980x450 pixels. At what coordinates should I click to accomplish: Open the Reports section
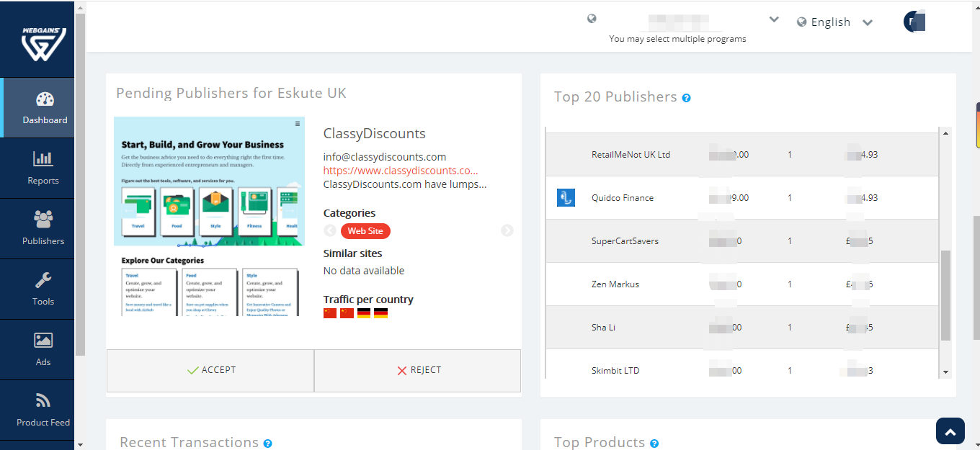[37, 168]
